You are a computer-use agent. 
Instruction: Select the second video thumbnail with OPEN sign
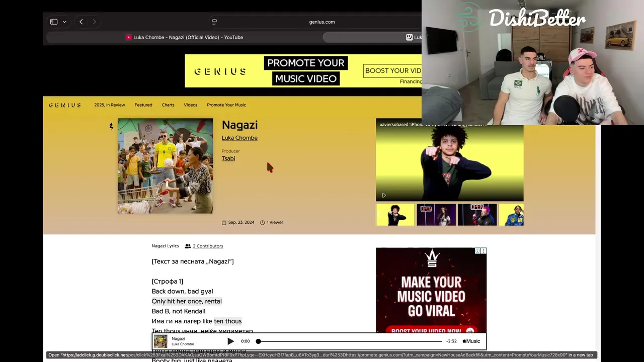(x=436, y=215)
